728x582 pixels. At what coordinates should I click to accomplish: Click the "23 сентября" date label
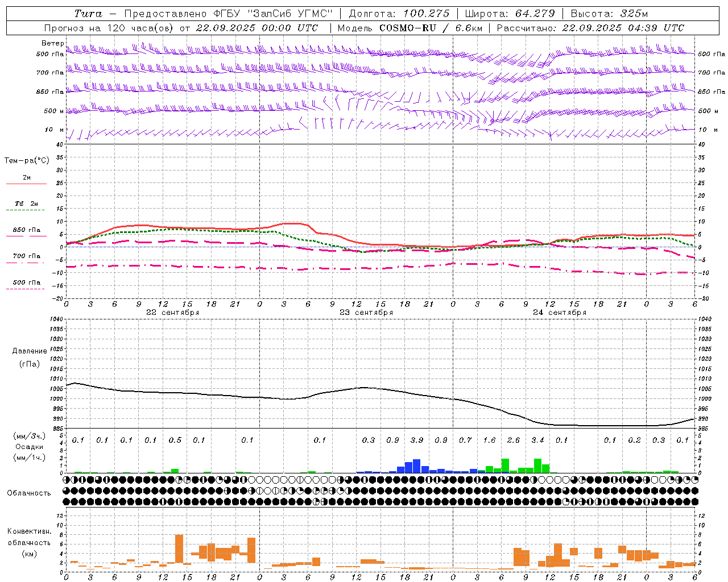pos(366,313)
